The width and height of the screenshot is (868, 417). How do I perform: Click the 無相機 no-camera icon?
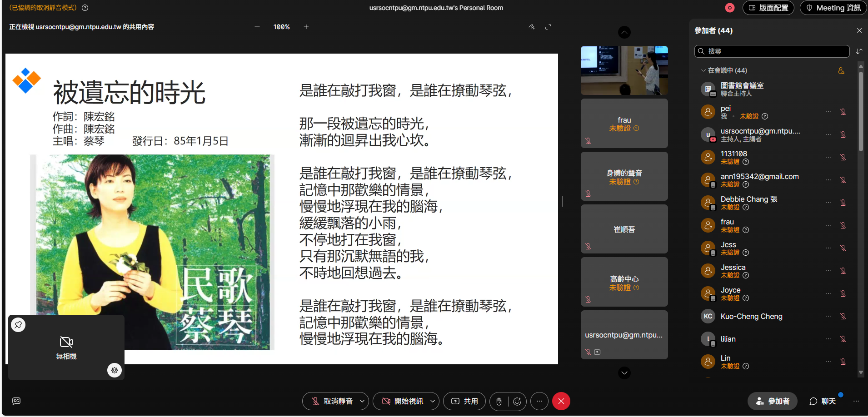click(66, 342)
